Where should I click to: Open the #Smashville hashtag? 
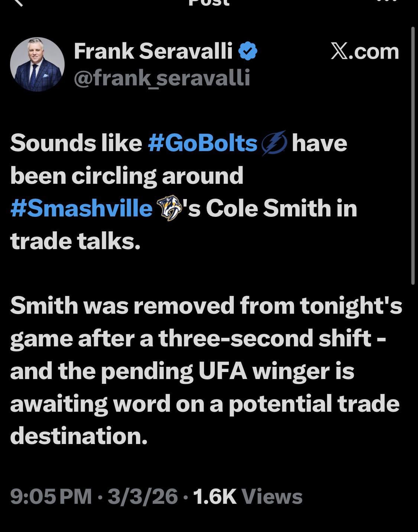pos(81,208)
